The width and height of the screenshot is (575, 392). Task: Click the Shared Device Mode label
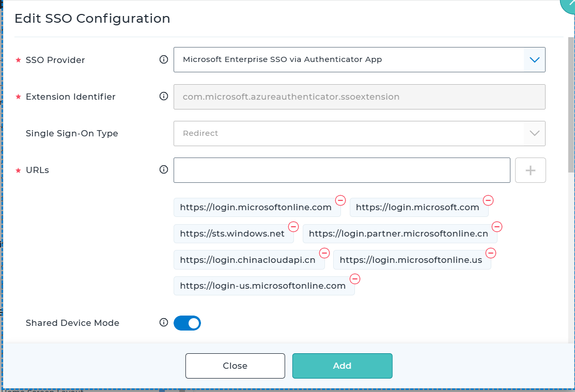73,323
